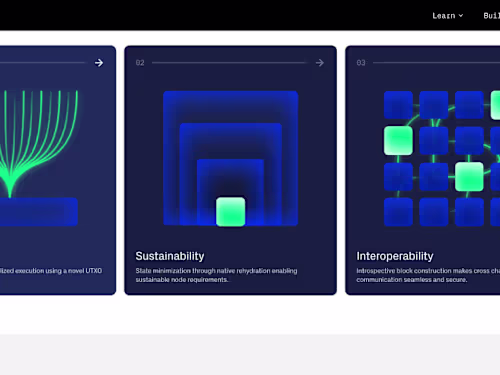Click the Introspective block construction description

428,275
